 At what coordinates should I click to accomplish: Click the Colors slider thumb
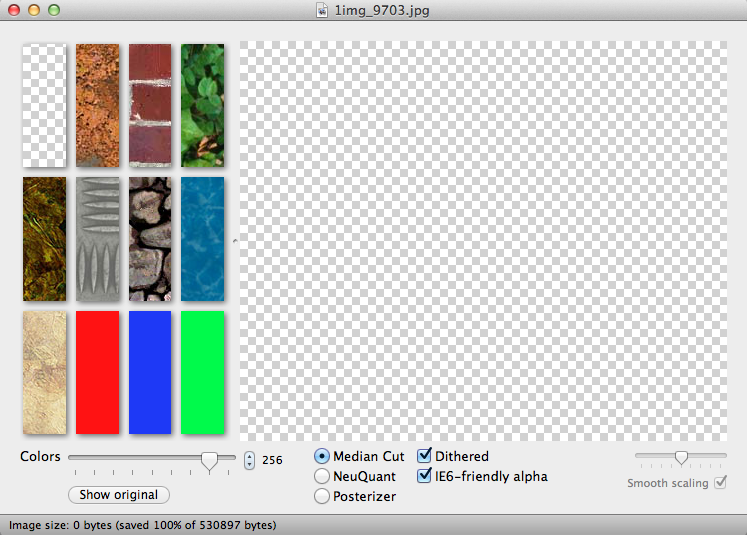[x=209, y=460]
